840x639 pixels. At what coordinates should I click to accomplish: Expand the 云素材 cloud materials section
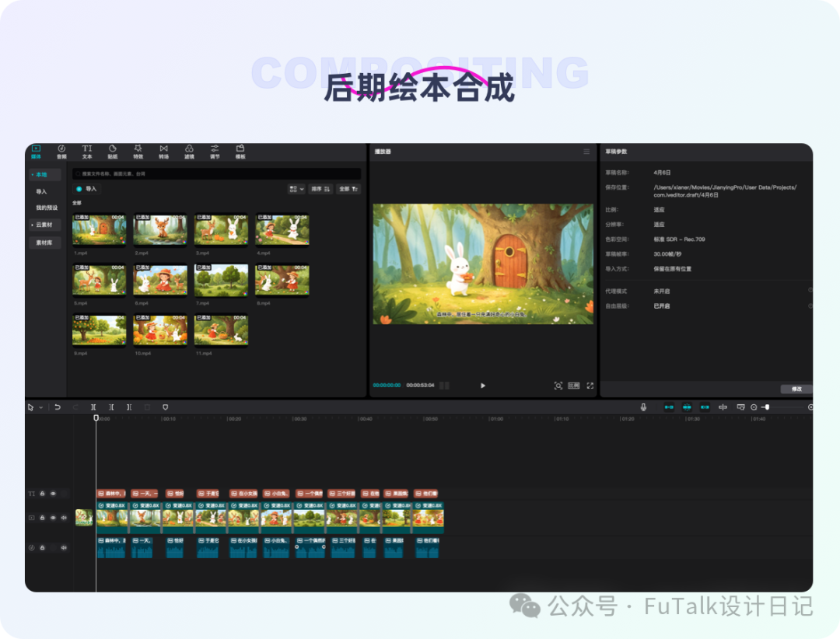click(32, 225)
